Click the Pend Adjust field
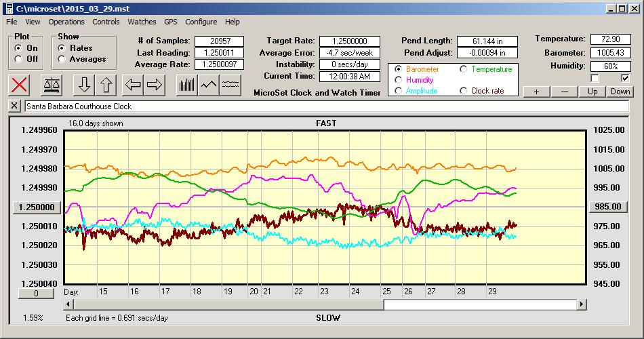This screenshot has height=339, width=644. pos(487,53)
